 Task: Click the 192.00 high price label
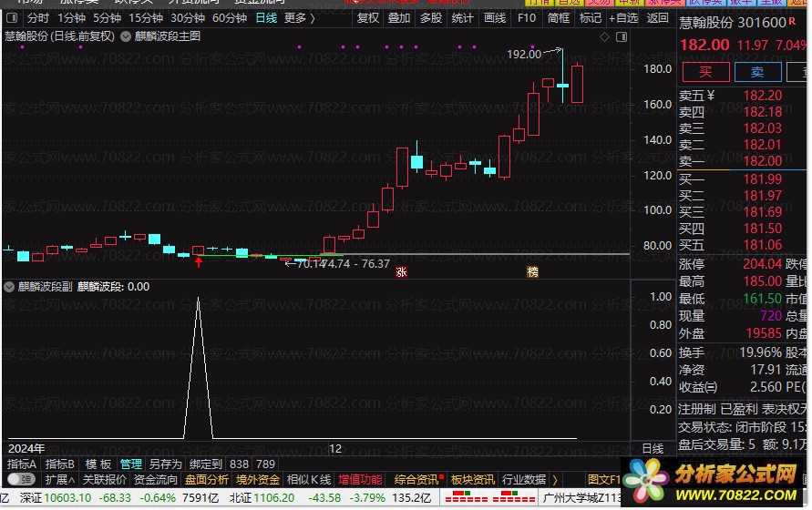[523, 54]
